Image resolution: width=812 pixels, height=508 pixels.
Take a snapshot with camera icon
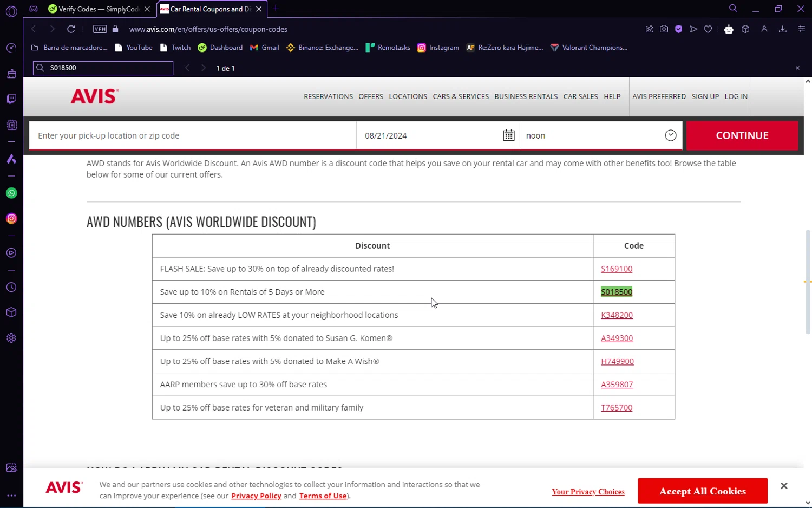[664, 29]
